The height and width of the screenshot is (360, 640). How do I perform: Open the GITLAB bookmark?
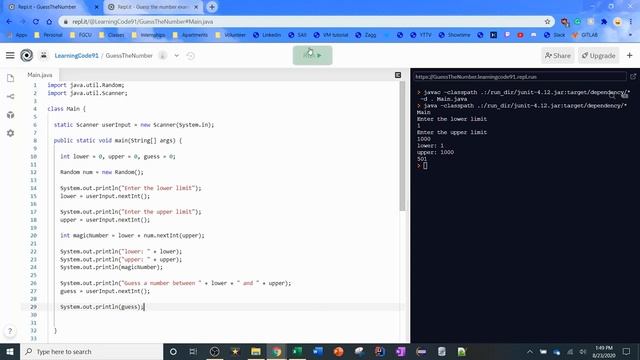click(585, 35)
